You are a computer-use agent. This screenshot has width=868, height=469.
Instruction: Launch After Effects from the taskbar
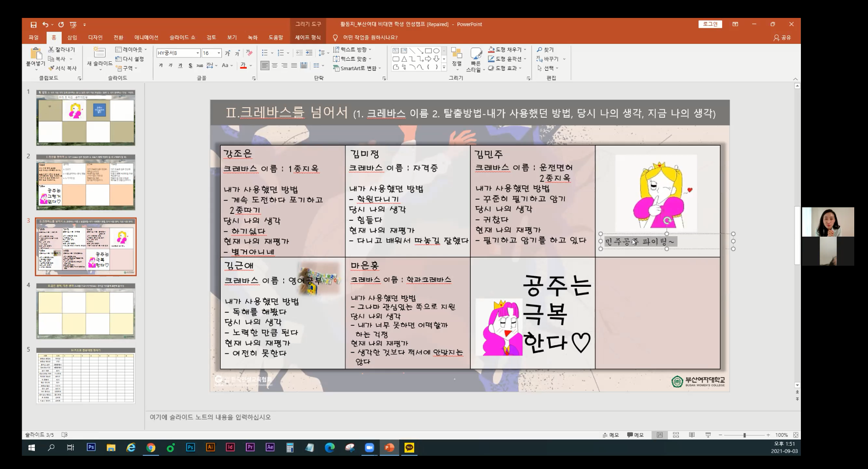[270, 447]
